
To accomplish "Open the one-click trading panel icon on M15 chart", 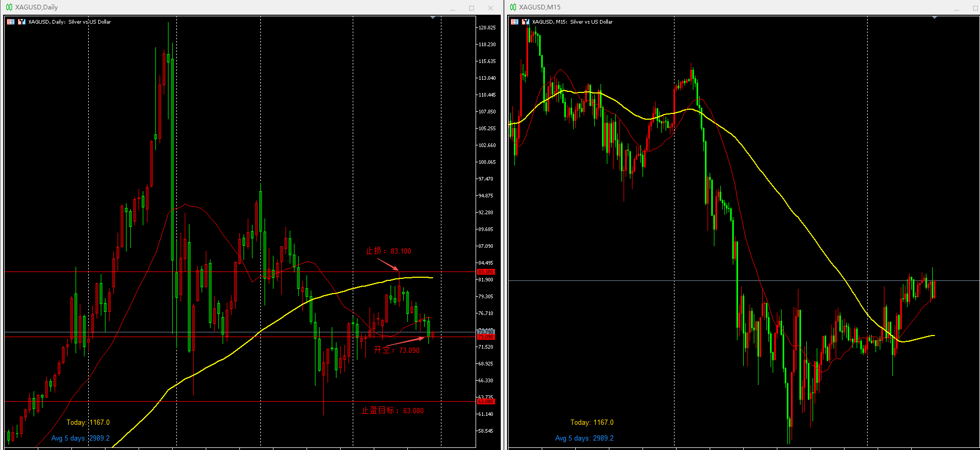I will click(514, 22).
